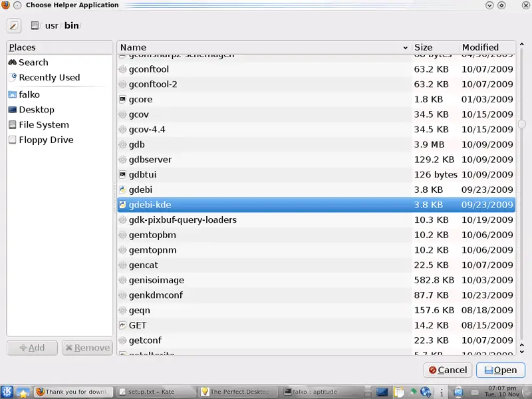Viewport: 532px width, 399px height.
Task: Select gdk-pixbuf-query-loaders in the file list
Action: [182, 220]
